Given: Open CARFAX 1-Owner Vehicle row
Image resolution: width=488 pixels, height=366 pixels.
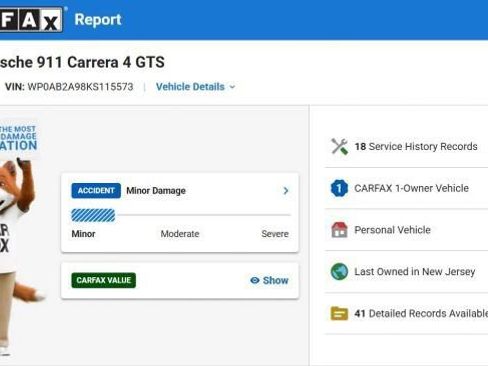Looking at the screenshot, I should 406,188.
